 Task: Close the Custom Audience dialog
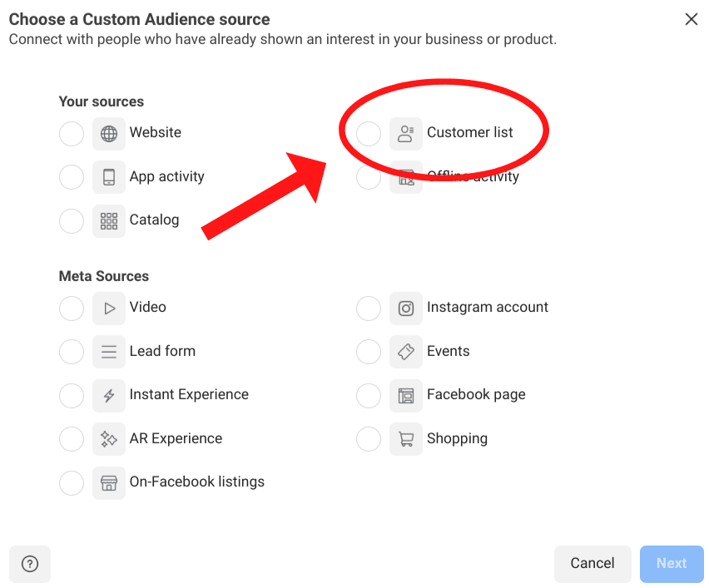[691, 19]
